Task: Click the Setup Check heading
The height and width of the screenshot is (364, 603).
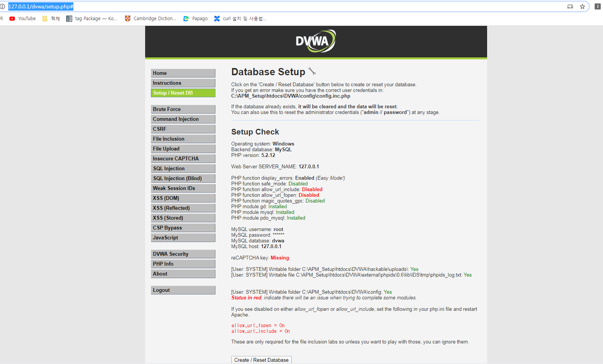Action: point(255,132)
